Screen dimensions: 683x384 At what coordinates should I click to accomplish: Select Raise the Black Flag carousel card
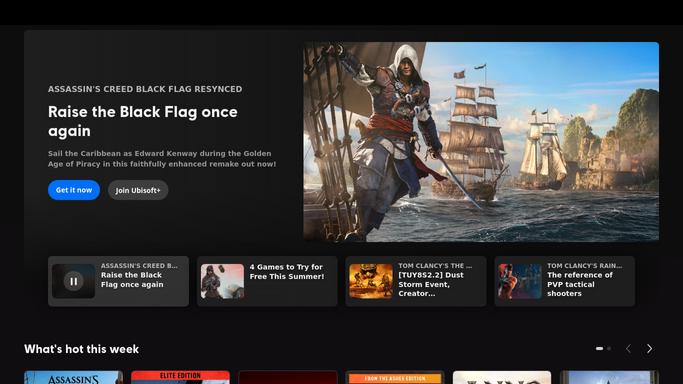pos(118,281)
